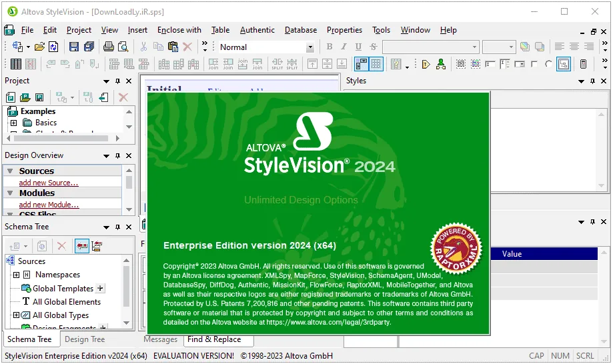Expand the Namespaces node in Schema Tree
613x364 pixels.
coord(17,275)
